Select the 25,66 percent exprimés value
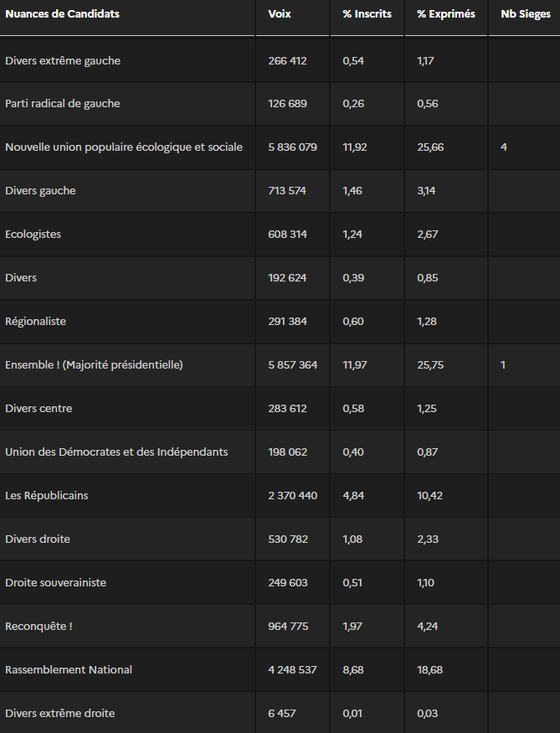 430,147
